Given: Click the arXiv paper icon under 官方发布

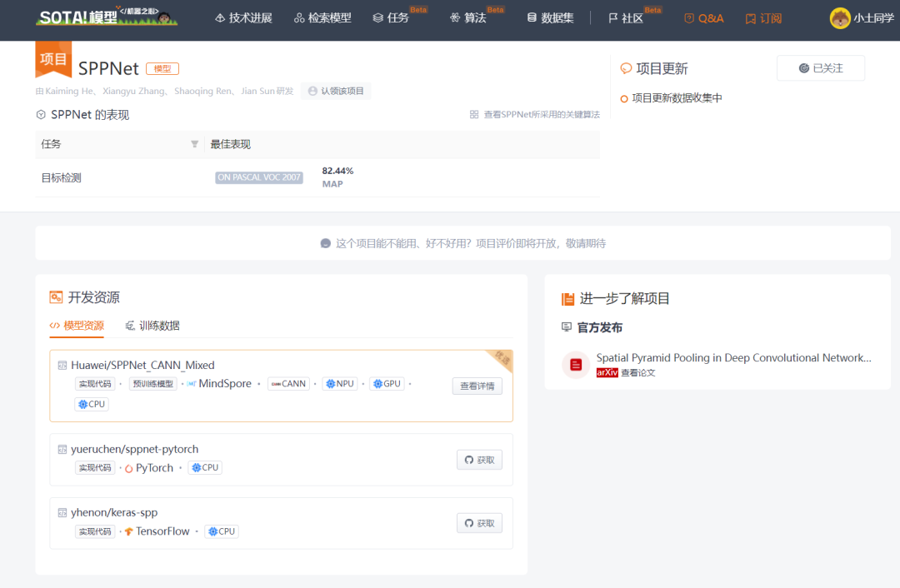Looking at the screenshot, I should coord(575,365).
